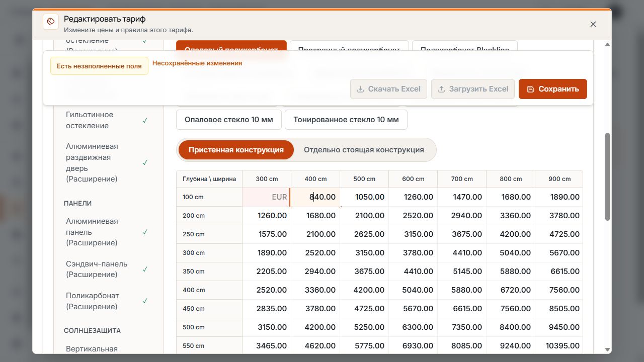
Task: Click the Сохранить button
Action: click(552, 89)
